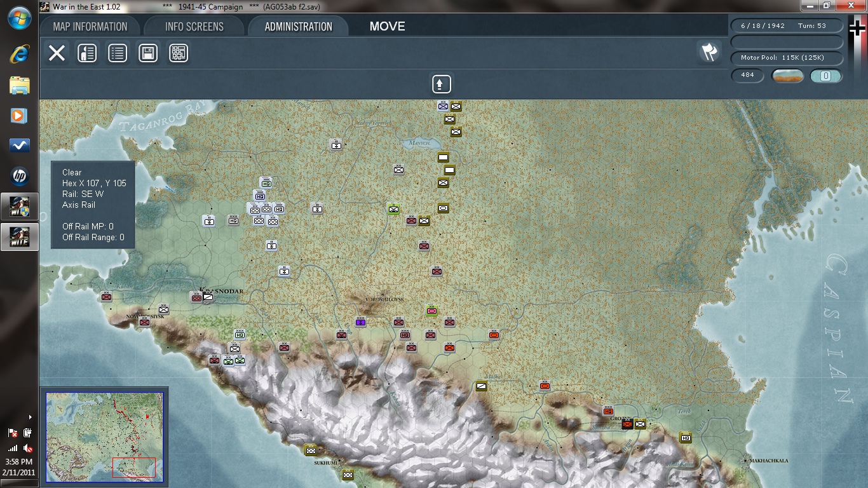Show hidden system tray icons
The height and width of the screenshot is (488, 868).
(x=30, y=417)
